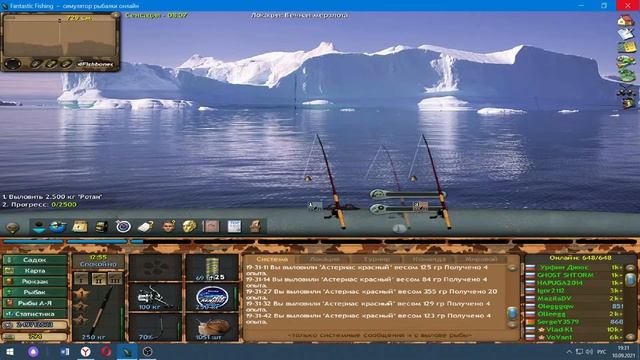Click the face with question mark icon
The width and height of the screenshot is (640, 360).
tap(168, 226)
